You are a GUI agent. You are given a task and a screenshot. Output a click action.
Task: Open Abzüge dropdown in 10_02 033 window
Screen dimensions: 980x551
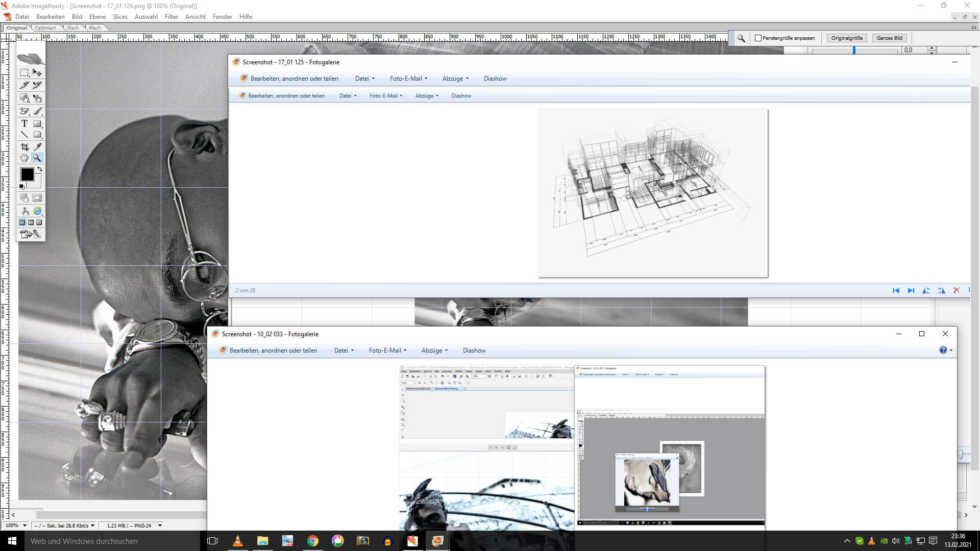[x=434, y=350]
